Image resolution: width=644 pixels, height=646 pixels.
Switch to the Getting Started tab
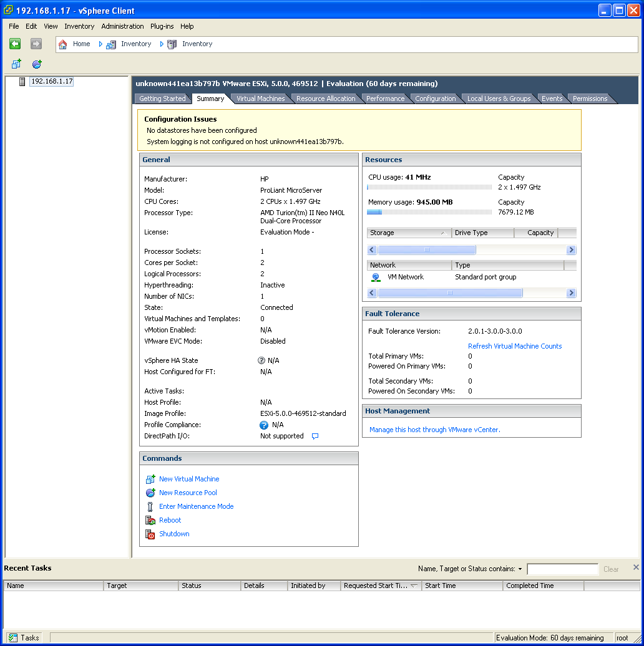[162, 99]
